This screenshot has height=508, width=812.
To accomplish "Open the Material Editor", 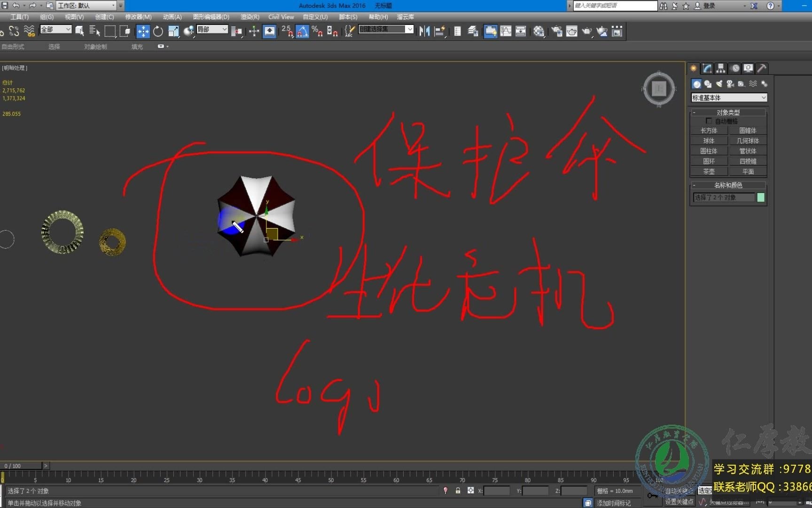I will [x=539, y=32].
